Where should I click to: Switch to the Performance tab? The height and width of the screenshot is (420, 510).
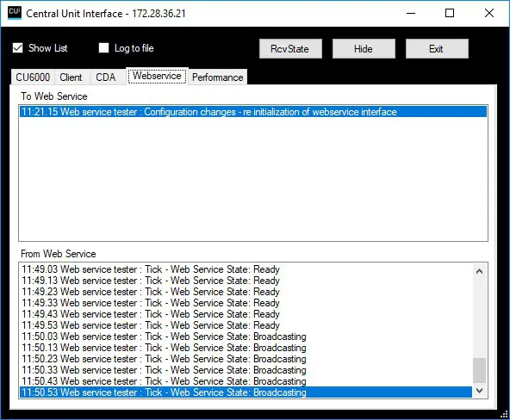coord(218,77)
